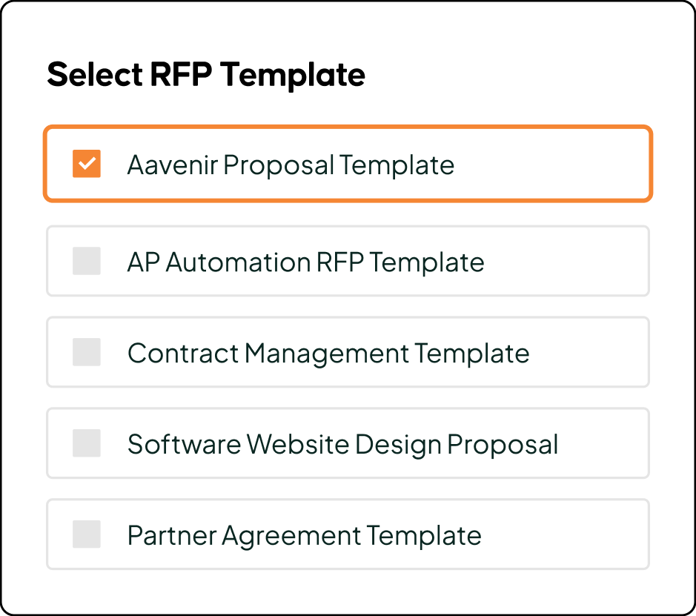Check the AP Automation RFP Template checkbox

(86, 261)
